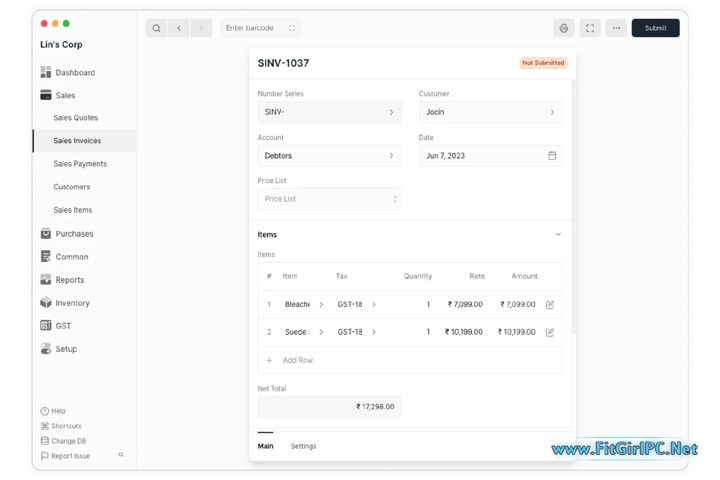Click the Submit button
The height and width of the screenshot is (480, 720).
coord(655,28)
